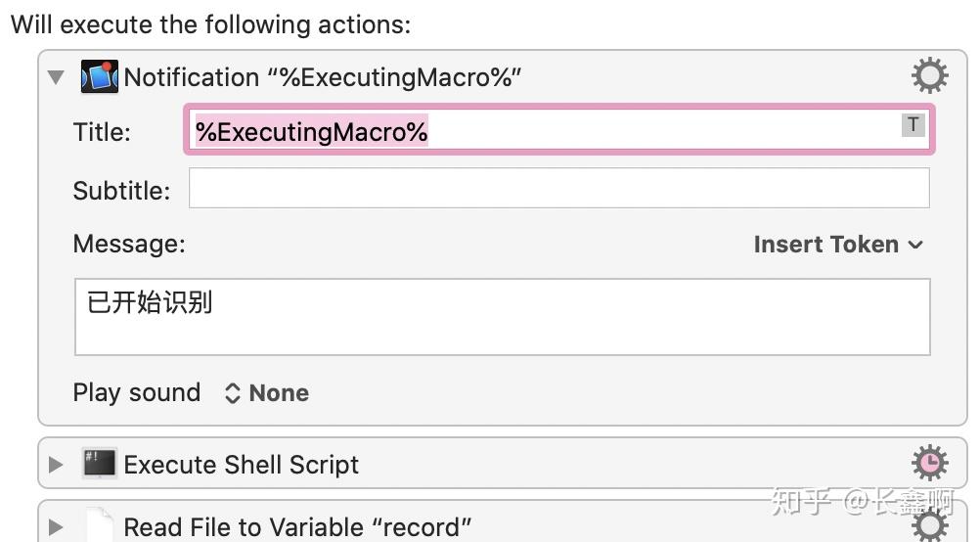Click the Message label
980x542 pixels.
pyautogui.click(x=128, y=244)
